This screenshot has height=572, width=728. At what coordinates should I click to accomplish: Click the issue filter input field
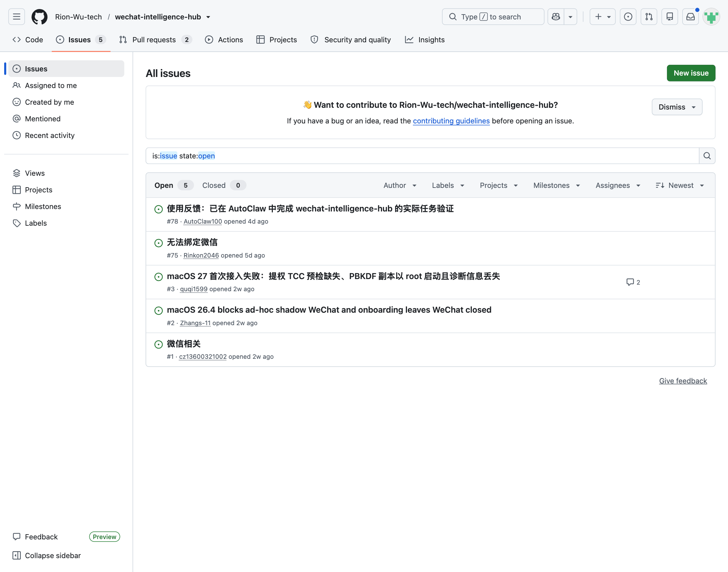(422, 156)
